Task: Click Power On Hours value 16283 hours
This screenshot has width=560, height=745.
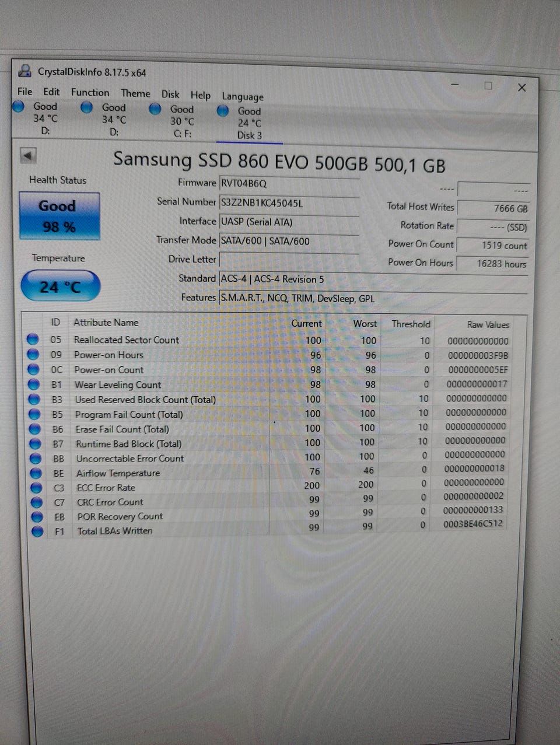Action: [x=493, y=264]
